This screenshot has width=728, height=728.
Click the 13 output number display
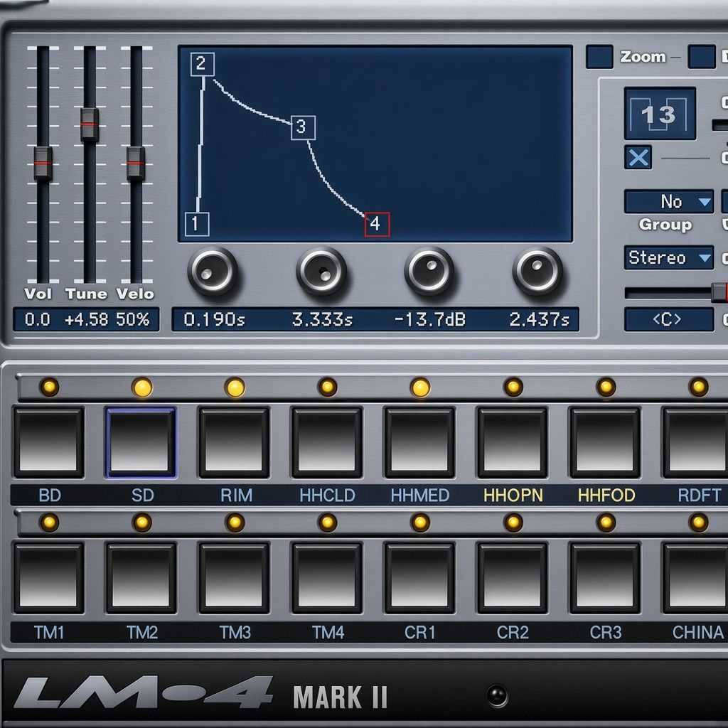coord(660,114)
